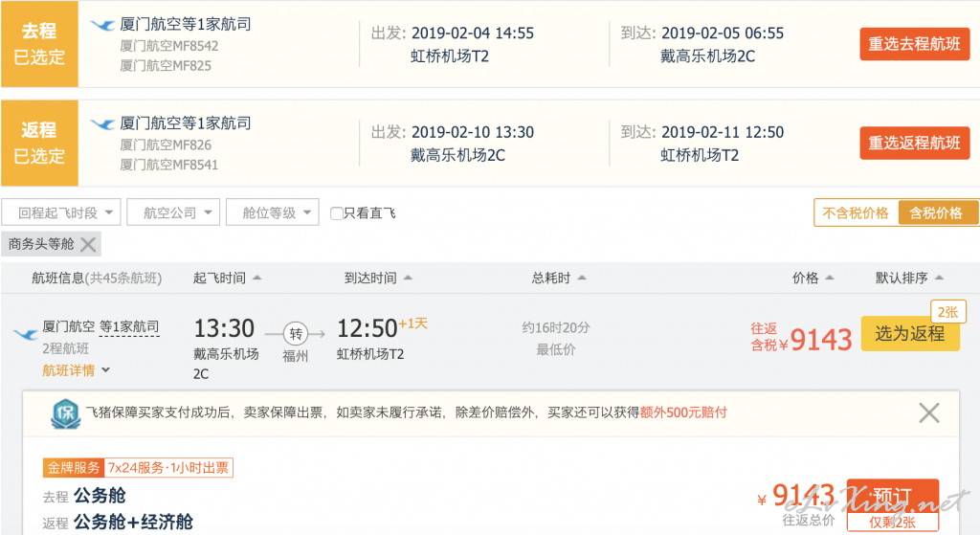Image resolution: width=980 pixels, height=535 pixels.
Task: Click the Xiamen Airlines logo in return flight
Action: pos(101,123)
